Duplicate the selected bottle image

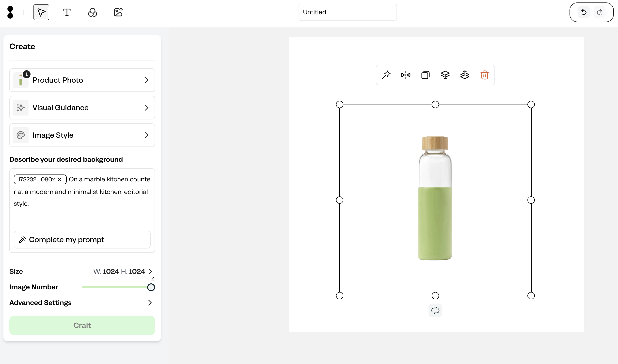click(x=426, y=75)
